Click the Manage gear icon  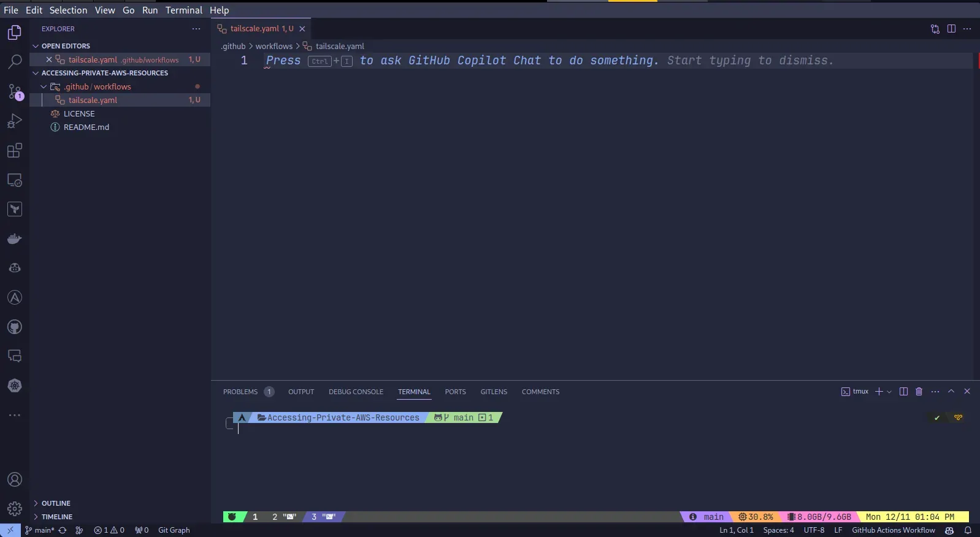(15, 508)
